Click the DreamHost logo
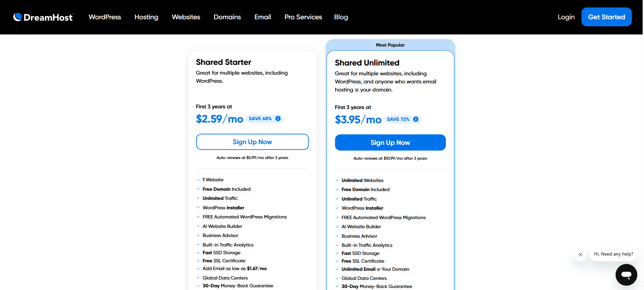 [x=43, y=17]
